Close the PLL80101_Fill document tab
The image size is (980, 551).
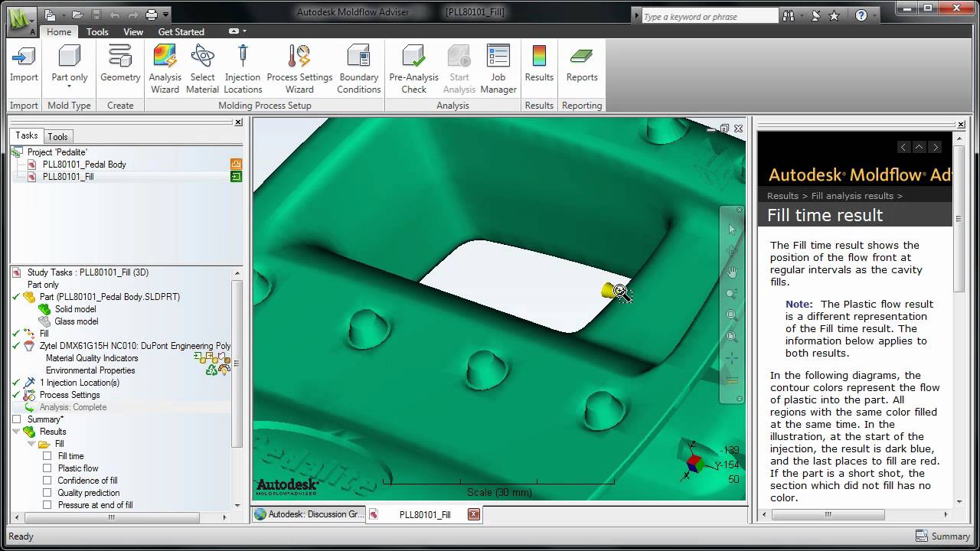point(474,514)
